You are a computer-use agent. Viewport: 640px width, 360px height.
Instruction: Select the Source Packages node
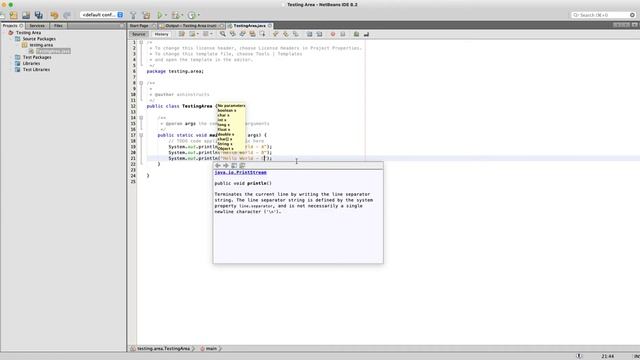(x=39, y=39)
